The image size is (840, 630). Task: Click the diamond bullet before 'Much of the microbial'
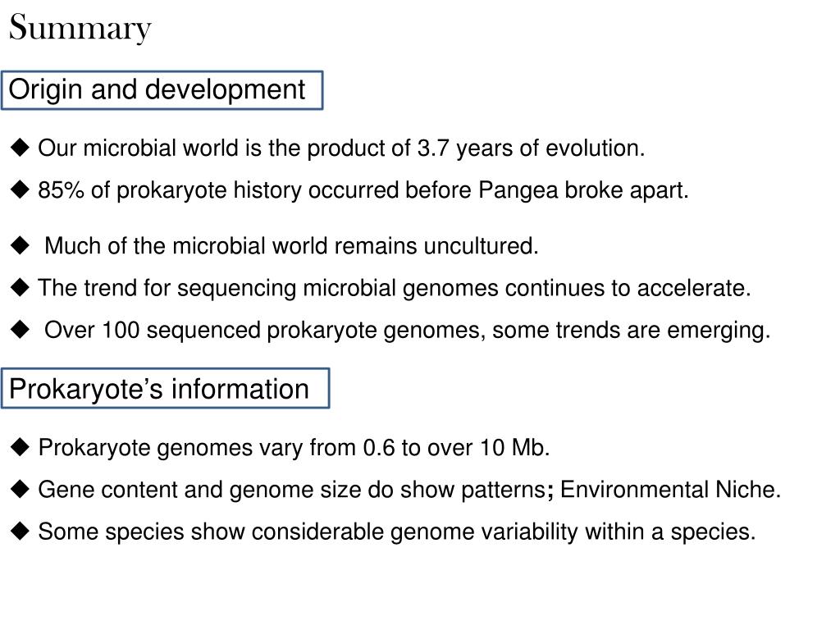coord(20,245)
